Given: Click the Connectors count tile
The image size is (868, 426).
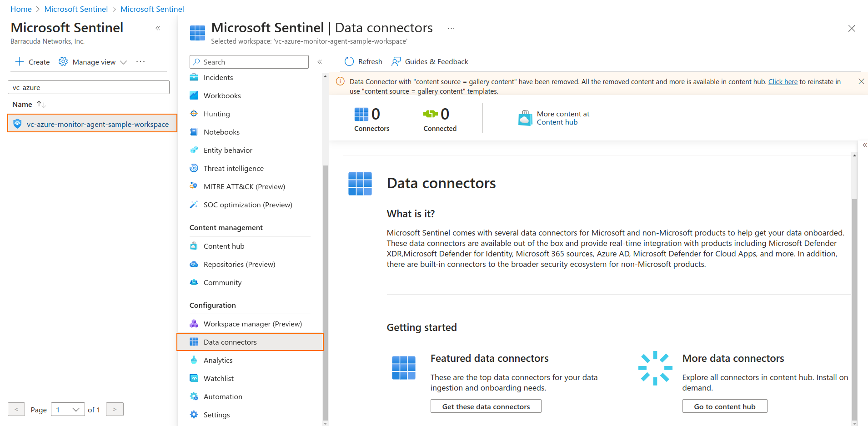Looking at the screenshot, I should point(371,119).
